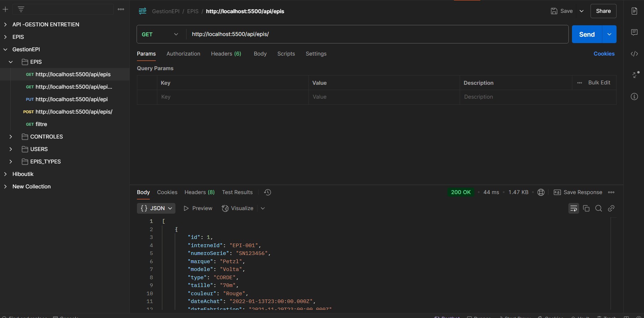The height and width of the screenshot is (318, 644).
Task: Switch to the Scripts tab
Action: (x=286, y=54)
